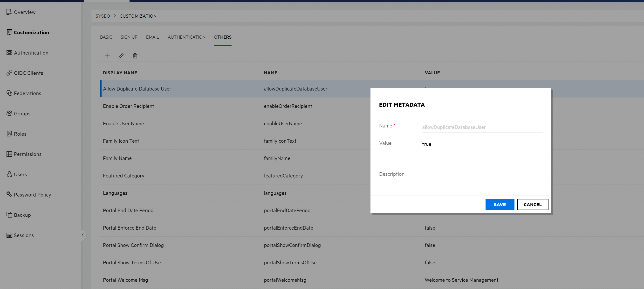Click CUSTOMIZATION in the breadcrumb

click(x=138, y=16)
